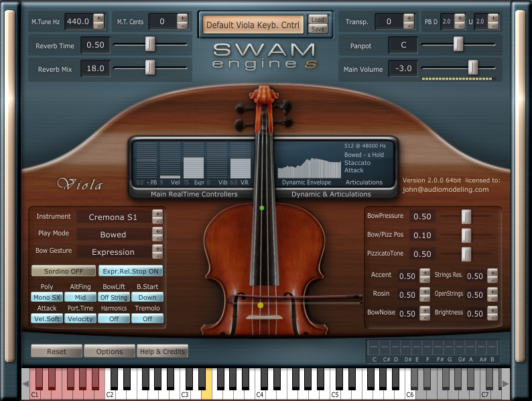532x401 pixels.
Task: Click the Default Viola Keyb. Cntrl preset name
Action: [x=253, y=25]
